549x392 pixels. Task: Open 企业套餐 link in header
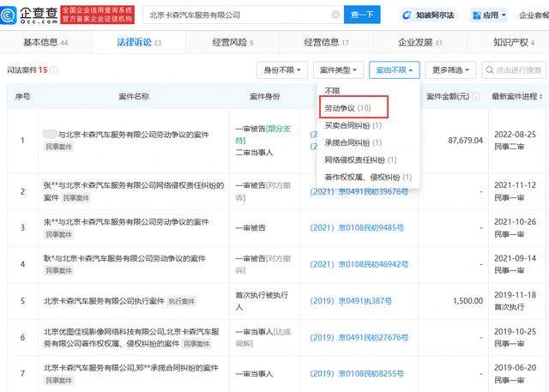click(x=534, y=15)
